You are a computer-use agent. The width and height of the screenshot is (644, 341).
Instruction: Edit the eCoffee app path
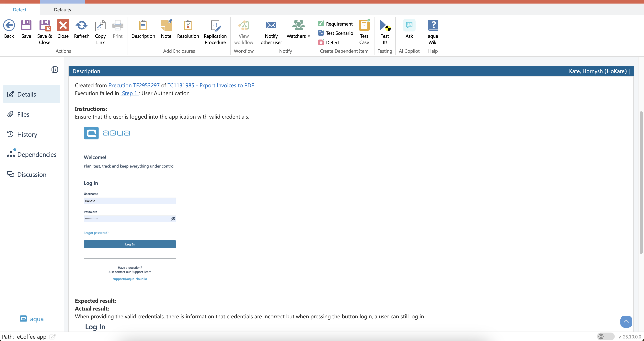pos(52,337)
